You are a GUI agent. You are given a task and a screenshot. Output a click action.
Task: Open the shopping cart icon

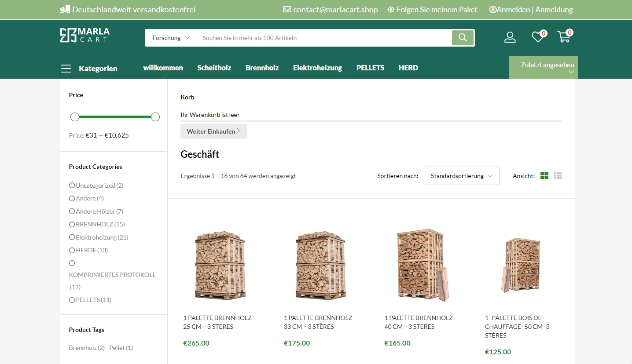(x=564, y=37)
